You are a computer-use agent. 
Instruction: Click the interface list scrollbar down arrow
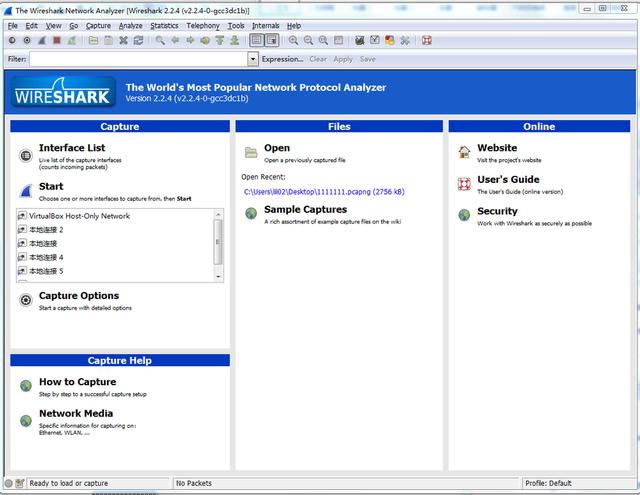[x=218, y=277]
